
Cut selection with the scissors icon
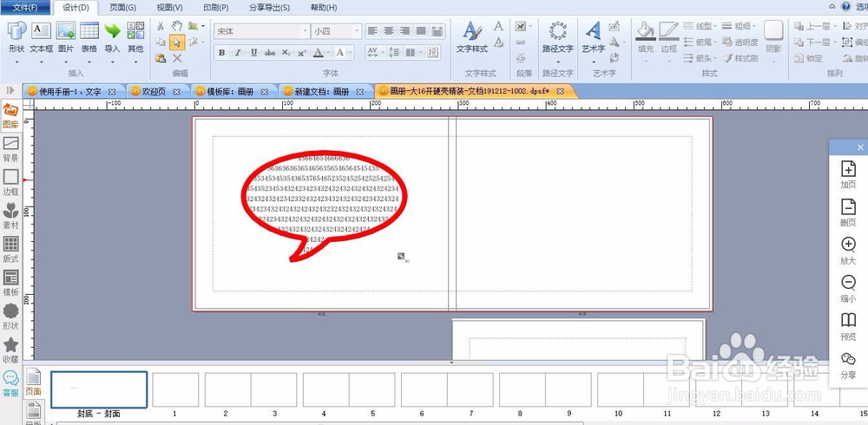point(161,26)
